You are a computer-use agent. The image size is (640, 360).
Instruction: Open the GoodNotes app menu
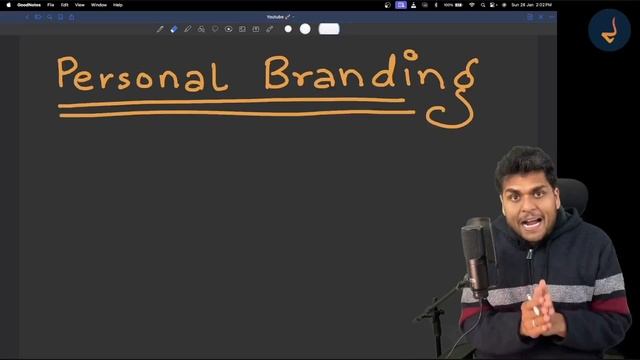[29, 5]
